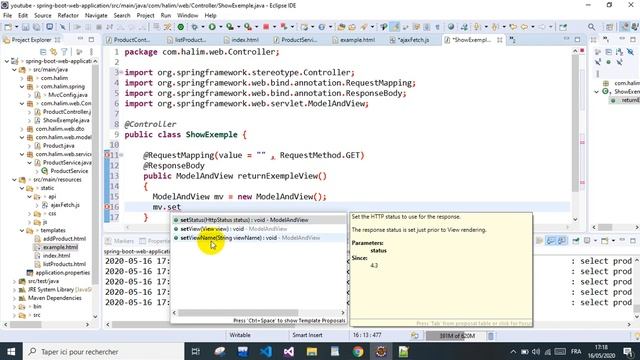
Task: Click the Last Edit Location arrow icon
Action: tap(513, 27)
